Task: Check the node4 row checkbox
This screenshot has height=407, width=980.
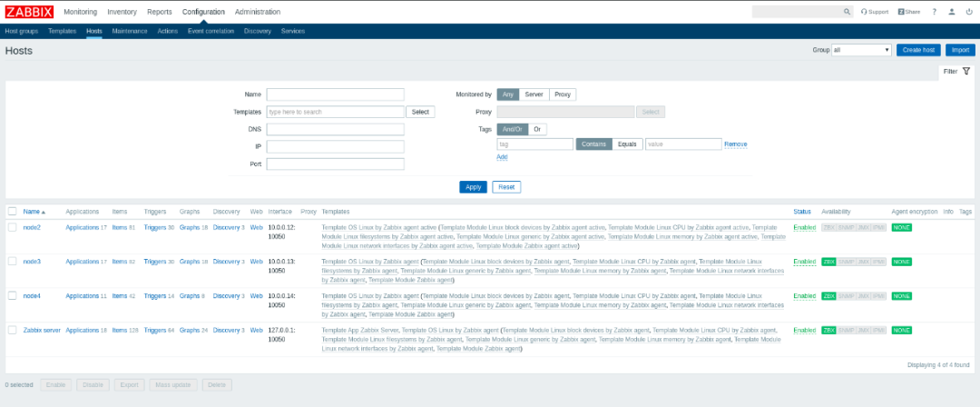Action: pos(13,296)
